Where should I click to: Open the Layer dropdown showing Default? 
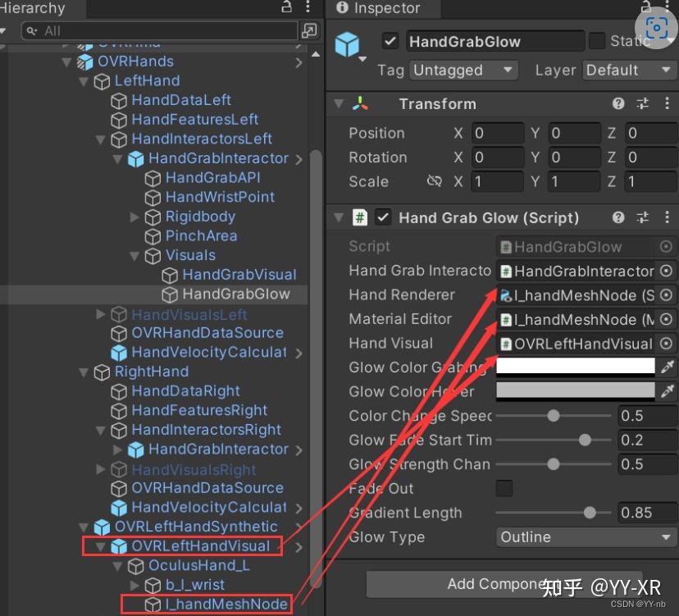tap(629, 71)
